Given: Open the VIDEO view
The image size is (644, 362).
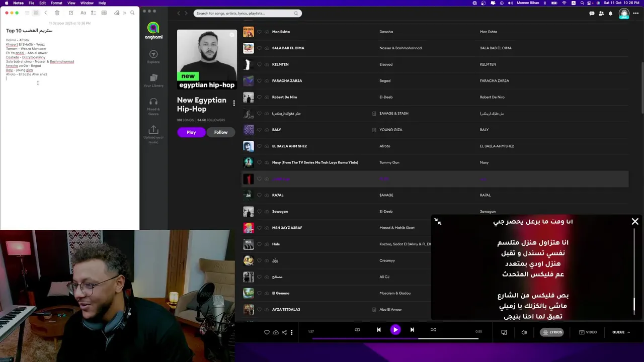Looking at the screenshot, I should click(588, 332).
